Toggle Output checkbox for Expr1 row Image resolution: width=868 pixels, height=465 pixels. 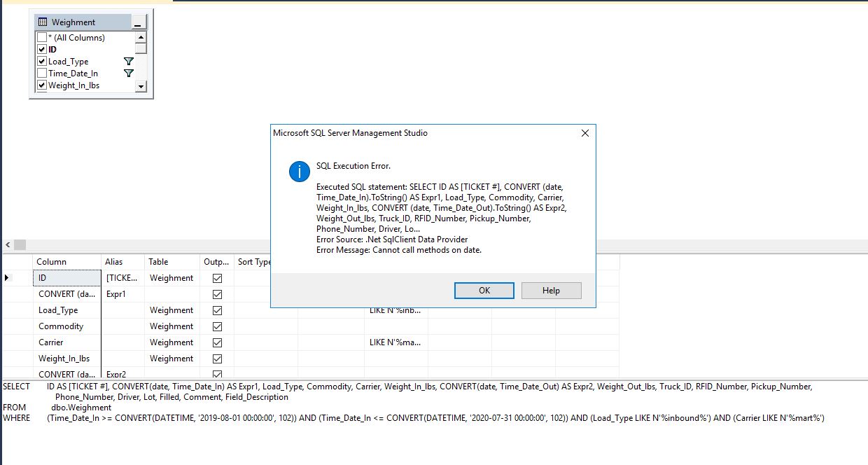(217, 294)
